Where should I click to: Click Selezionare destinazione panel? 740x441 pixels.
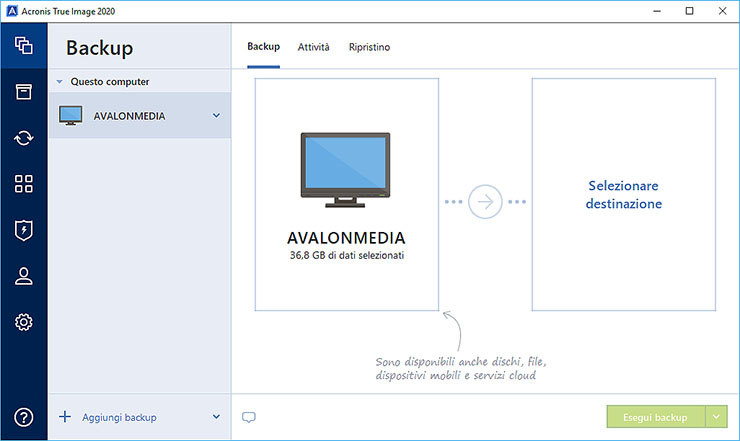click(624, 194)
